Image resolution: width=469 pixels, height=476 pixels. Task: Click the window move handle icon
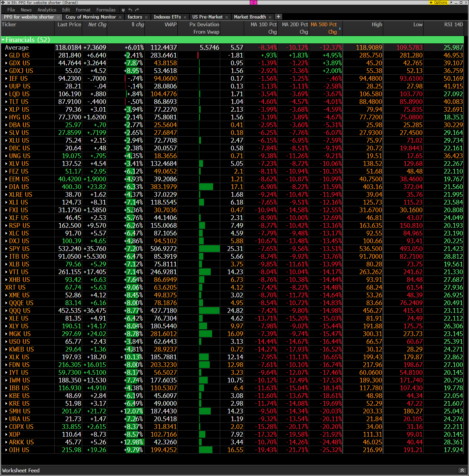point(3,3)
